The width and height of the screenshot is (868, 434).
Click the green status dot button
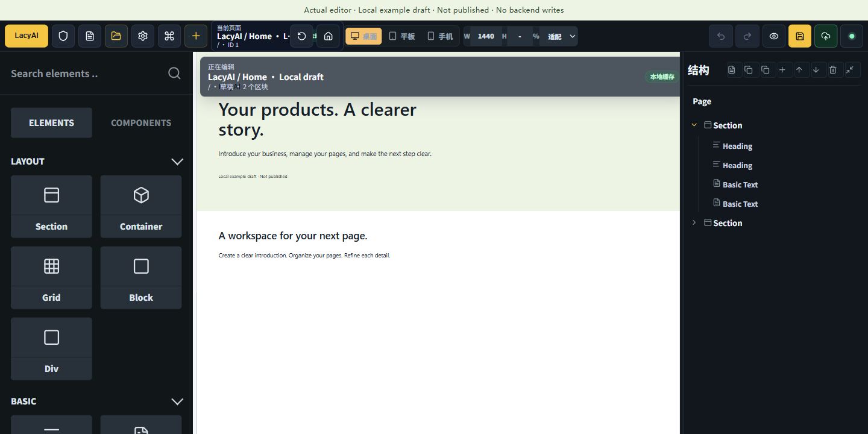852,36
